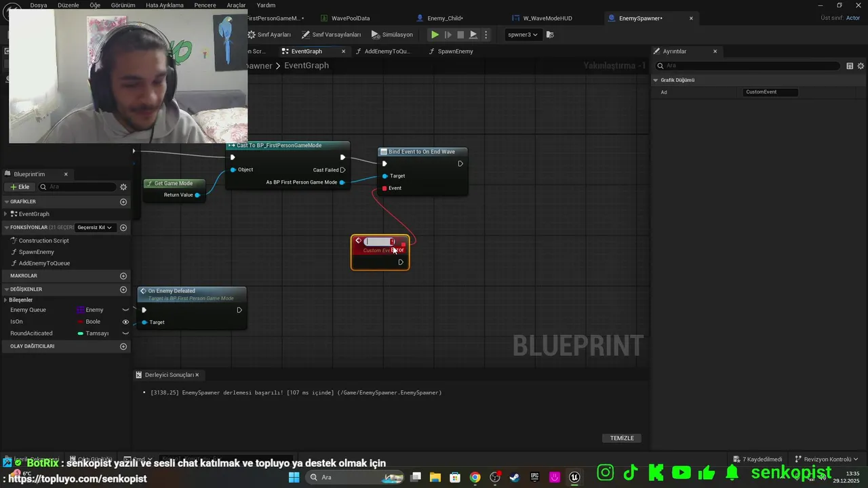The image size is (868, 488).
Task: Open the Düzenle menu
Action: (68, 5)
